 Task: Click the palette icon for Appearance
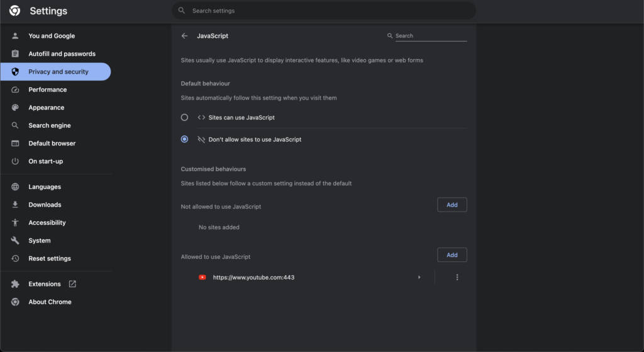tap(15, 107)
